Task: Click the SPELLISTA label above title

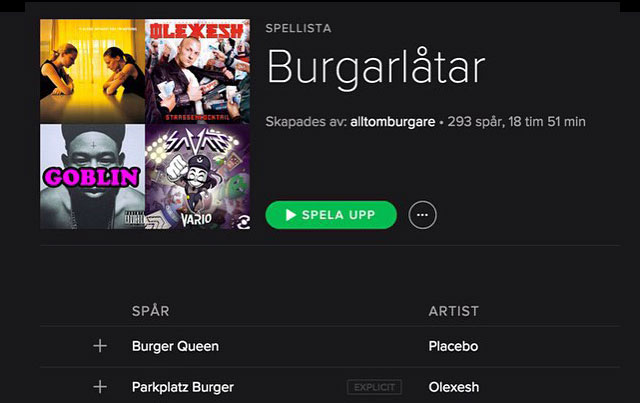Action: (x=298, y=28)
